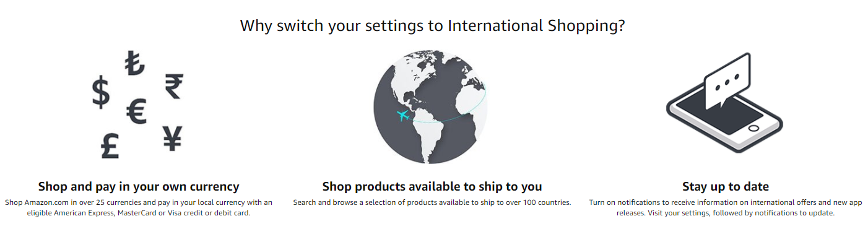Click the globe illustration
The width and height of the screenshot is (868, 229).
pos(430,106)
